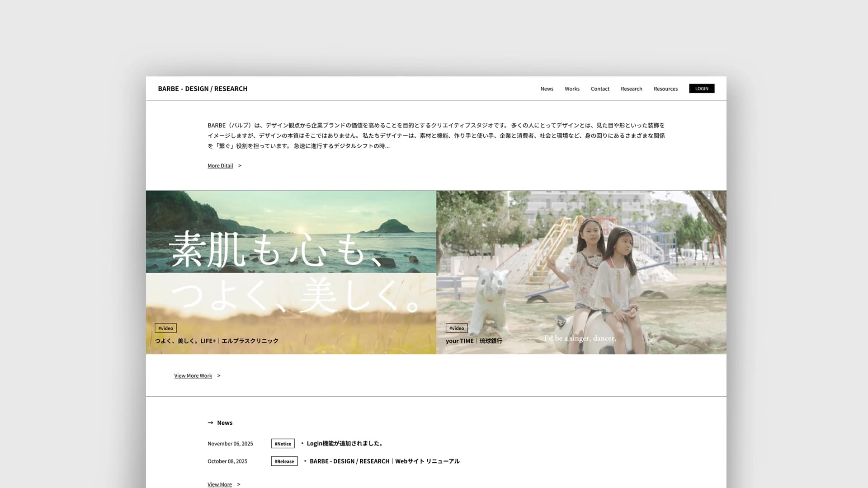This screenshot has width=868, height=488.
Task: Go to the Research page
Action: (631, 89)
